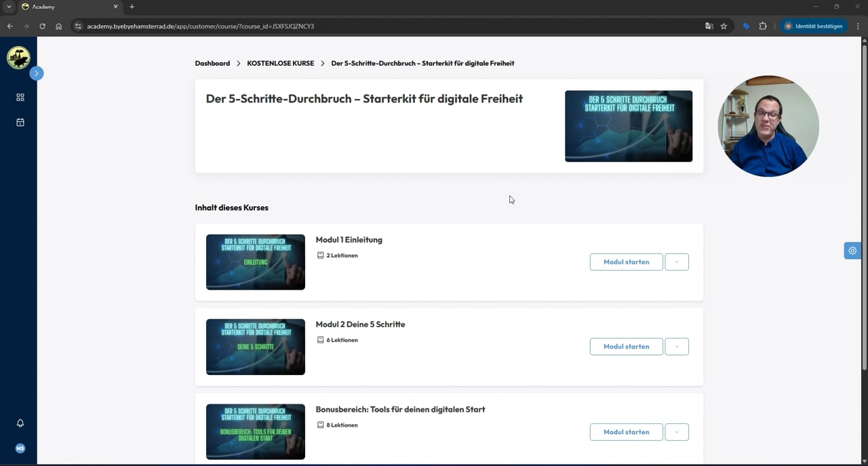Open the calendar icon in sidebar
Screen dimensions: 868x466
[20, 123]
